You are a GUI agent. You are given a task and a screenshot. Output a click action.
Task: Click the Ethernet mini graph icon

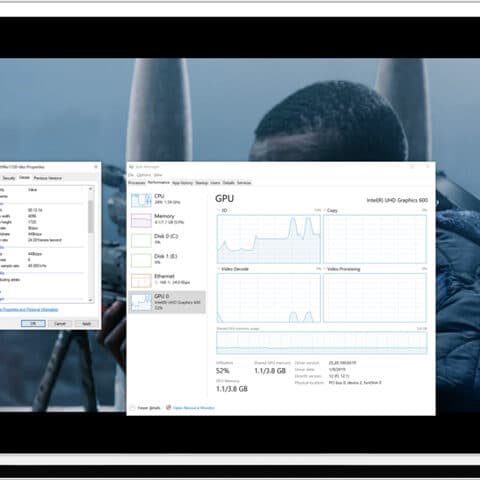(141, 281)
